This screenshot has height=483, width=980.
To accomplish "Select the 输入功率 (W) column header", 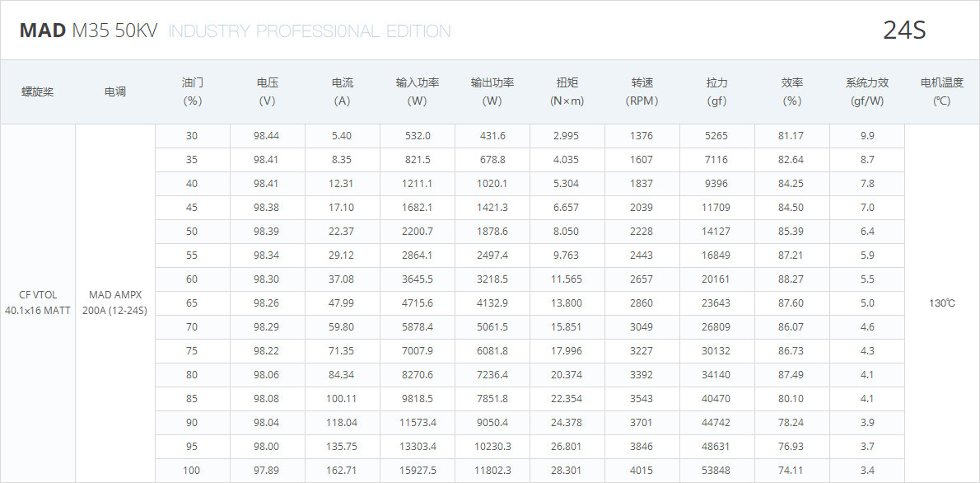I will pyautogui.click(x=418, y=92).
